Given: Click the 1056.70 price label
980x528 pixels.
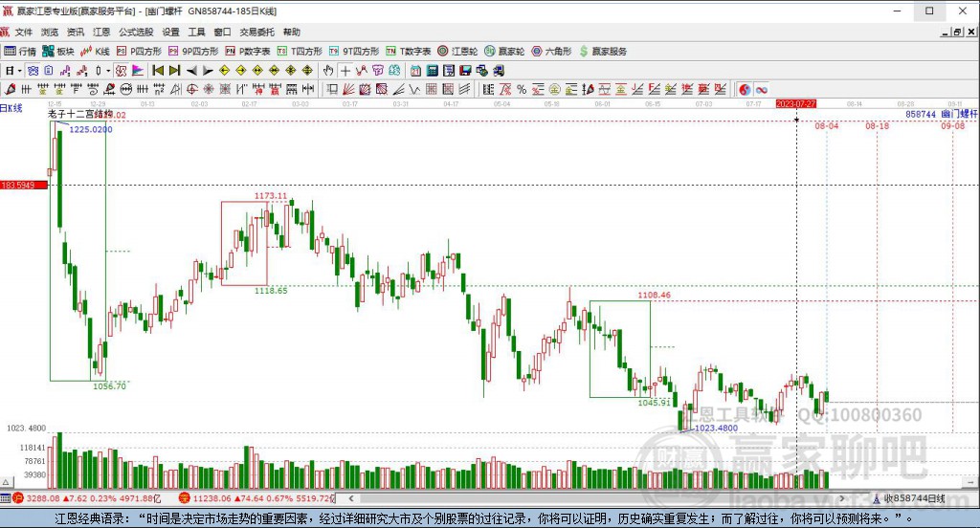Looking at the screenshot, I should [x=109, y=386].
